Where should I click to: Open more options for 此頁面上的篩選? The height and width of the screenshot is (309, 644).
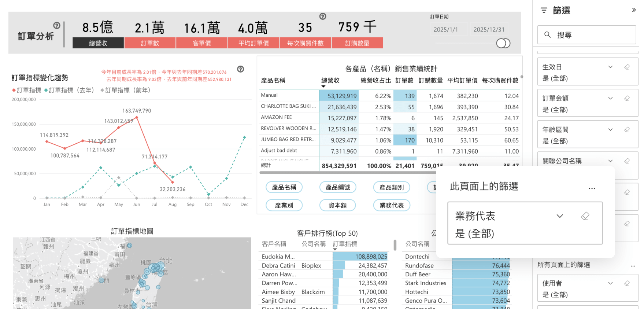592,188
